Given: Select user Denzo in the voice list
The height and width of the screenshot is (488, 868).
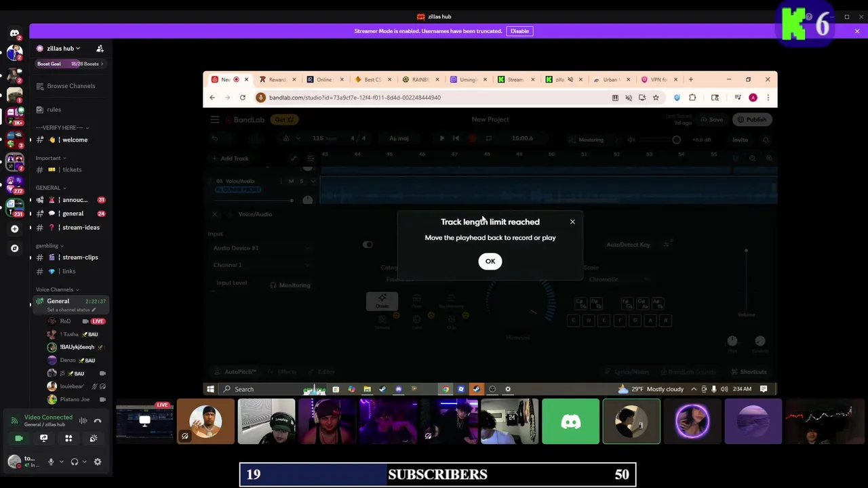Looking at the screenshot, I should coord(76,360).
